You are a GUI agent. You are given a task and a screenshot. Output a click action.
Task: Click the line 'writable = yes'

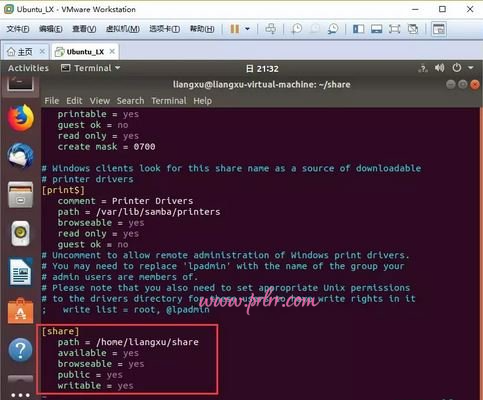[x=96, y=386]
